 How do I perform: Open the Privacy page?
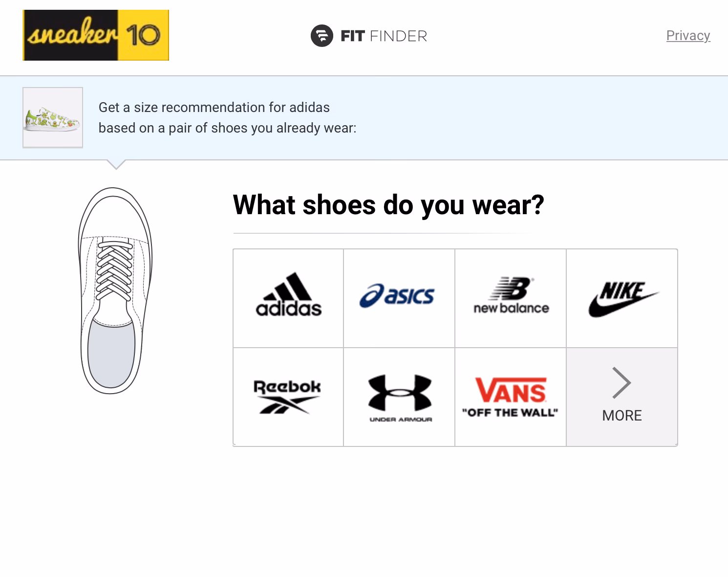click(x=688, y=35)
